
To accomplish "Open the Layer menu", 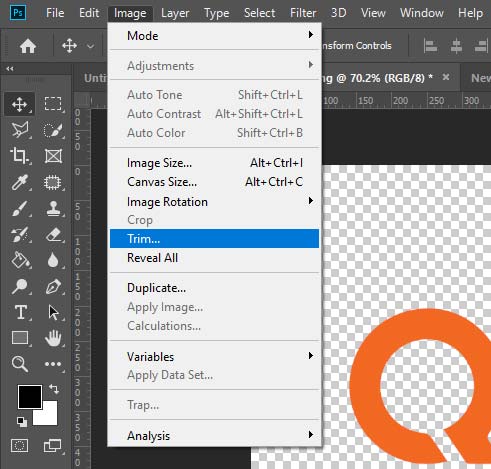I will [175, 13].
